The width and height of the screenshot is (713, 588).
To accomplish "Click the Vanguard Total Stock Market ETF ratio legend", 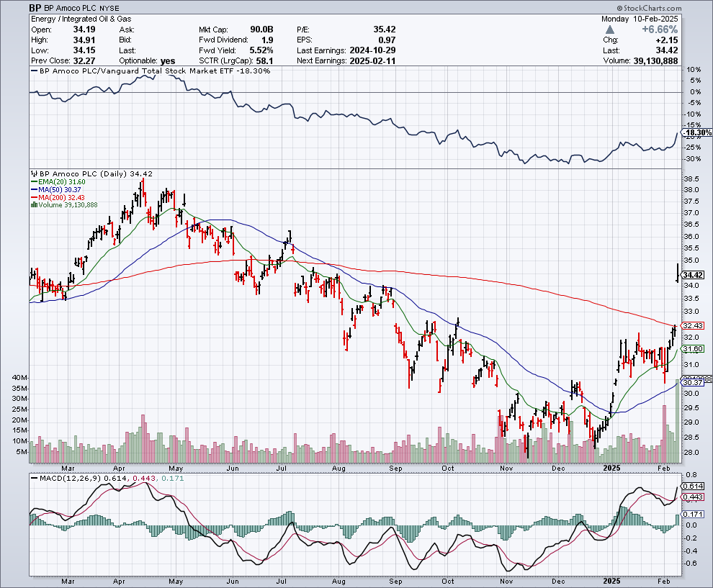I will click(x=150, y=71).
